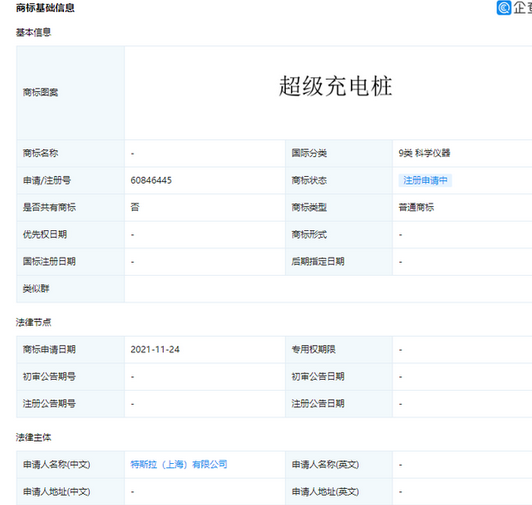The height and width of the screenshot is (505, 532).
Task: Click the 注册公告日期 label
Action: [x=318, y=404]
